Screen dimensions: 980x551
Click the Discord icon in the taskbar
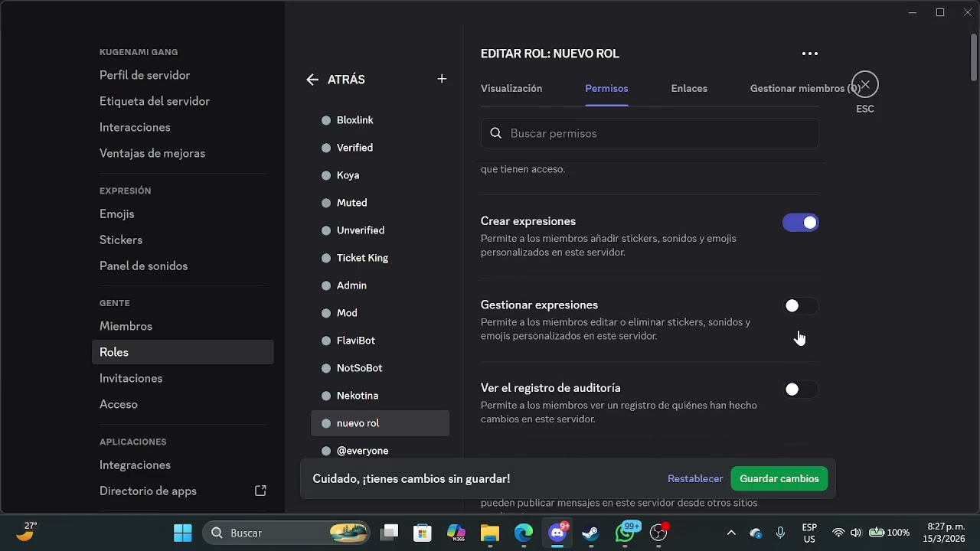coord(557,533)
